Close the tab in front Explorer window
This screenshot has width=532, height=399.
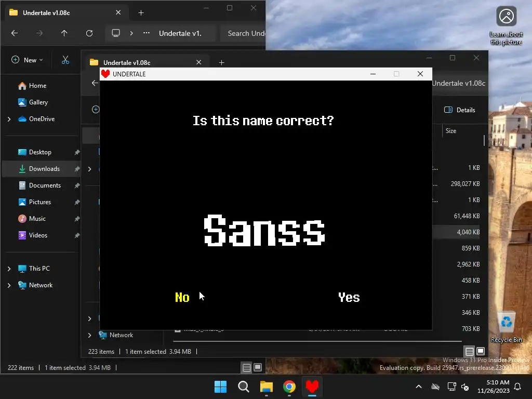click(x=199, y=62)
